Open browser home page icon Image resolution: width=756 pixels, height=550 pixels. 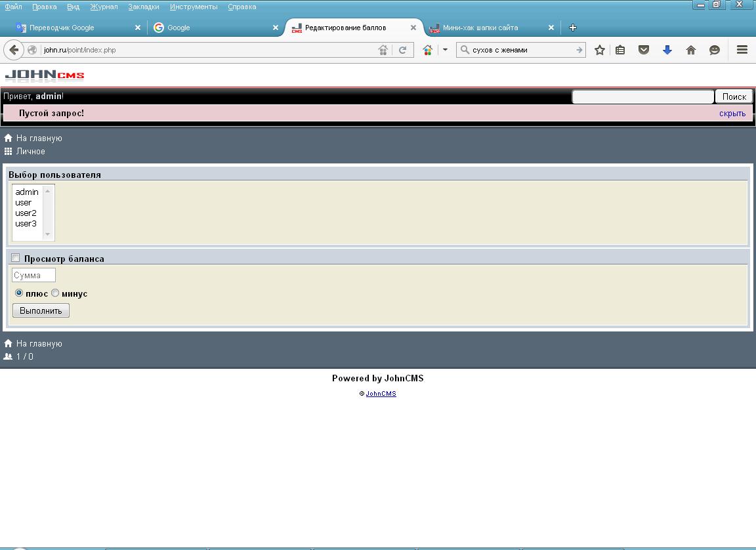coord(691,50)
